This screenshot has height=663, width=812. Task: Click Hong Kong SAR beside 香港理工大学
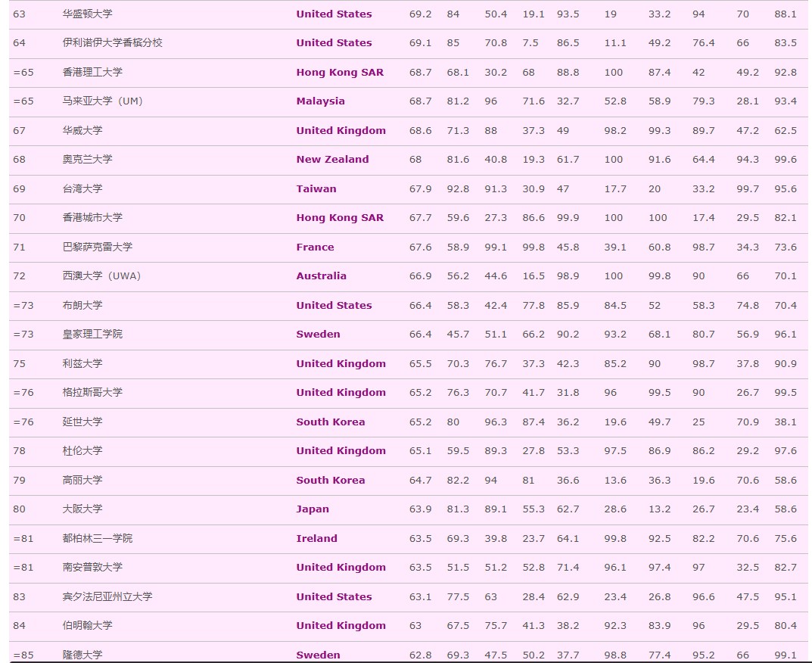[340, 72]
